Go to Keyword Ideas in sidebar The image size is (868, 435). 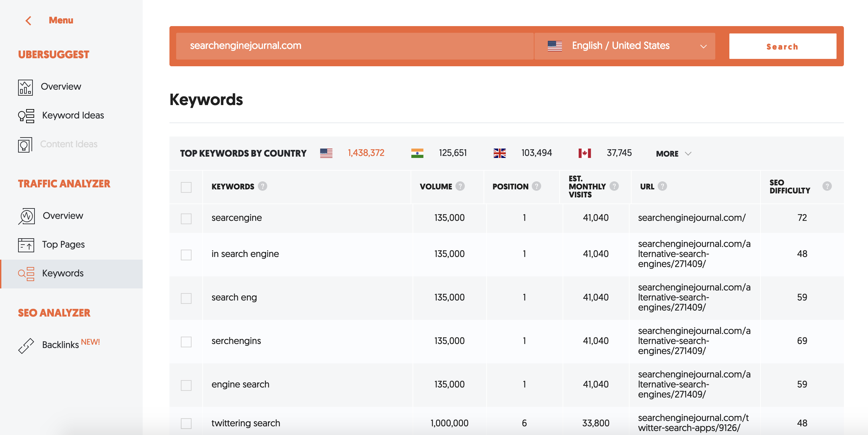coord(73,115)
